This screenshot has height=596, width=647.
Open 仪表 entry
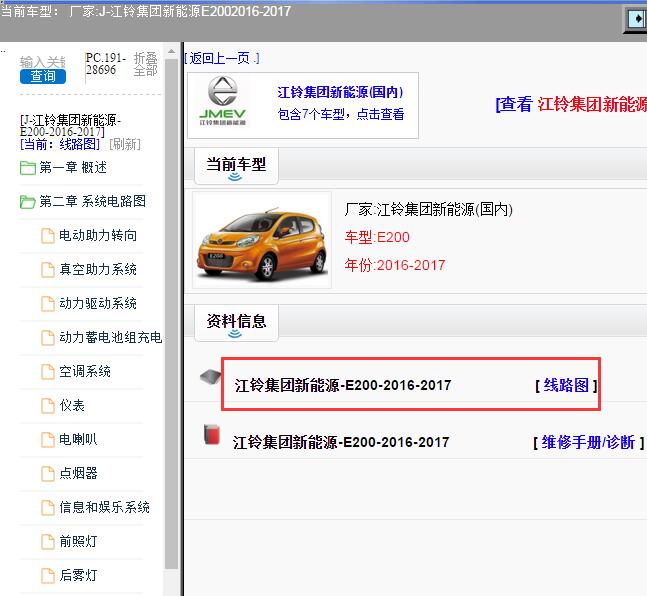pos(72,406)
